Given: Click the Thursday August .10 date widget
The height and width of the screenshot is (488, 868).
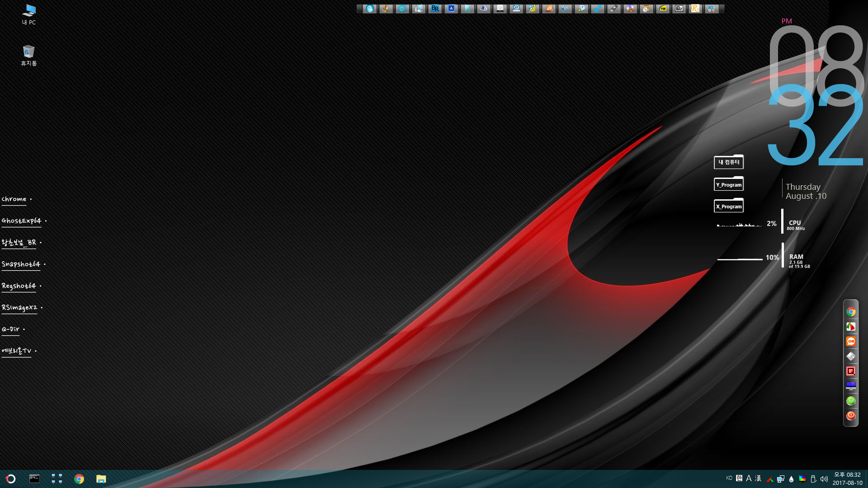Looking at the screenshot, I should coord(806,191).
